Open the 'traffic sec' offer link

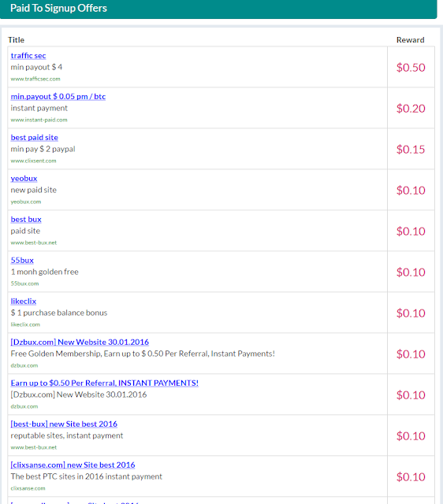tap(28, 56)
